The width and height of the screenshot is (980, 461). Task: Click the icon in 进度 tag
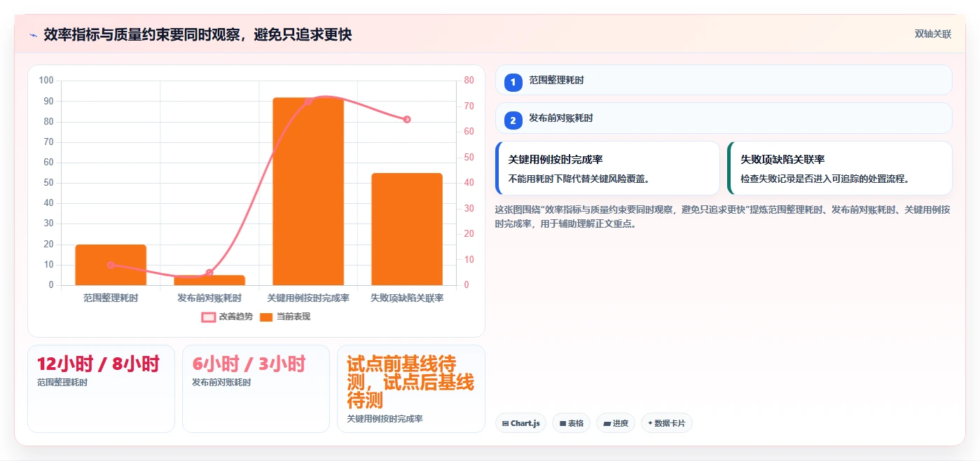[x=607, y=424]
